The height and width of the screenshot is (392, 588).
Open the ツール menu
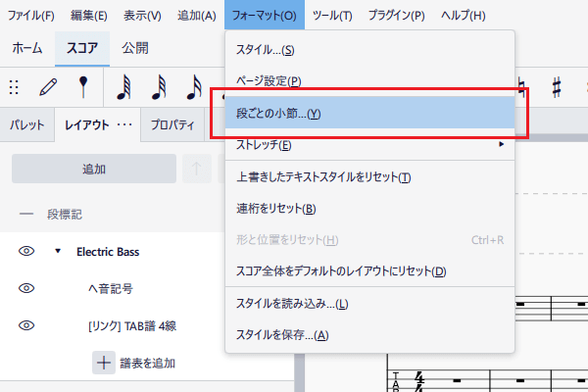[x=331, y=16]
